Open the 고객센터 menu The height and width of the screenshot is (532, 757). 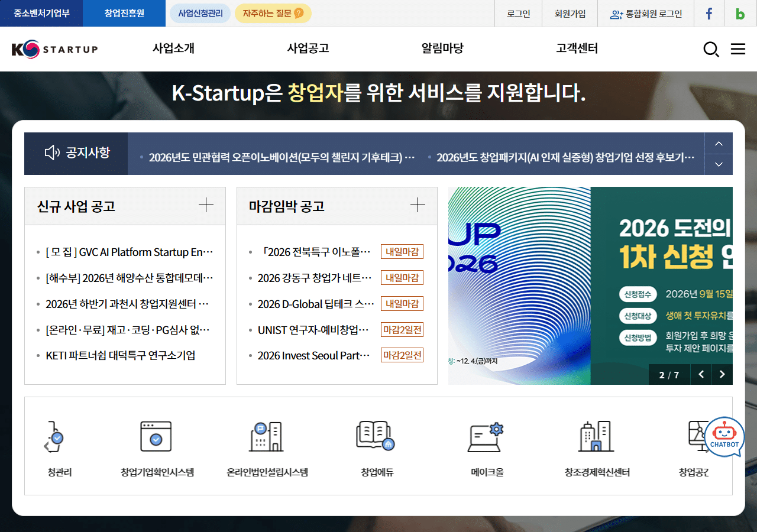click(577, 48)
